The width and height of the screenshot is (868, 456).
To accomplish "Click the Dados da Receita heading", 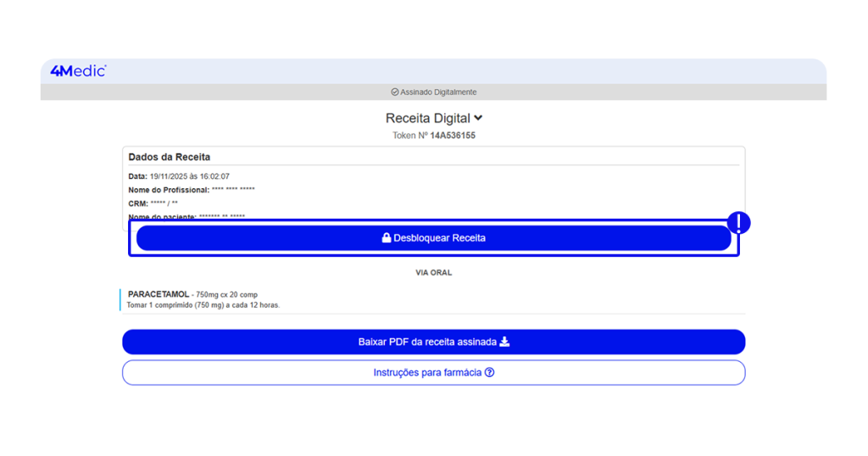I will tap(170, 157).
